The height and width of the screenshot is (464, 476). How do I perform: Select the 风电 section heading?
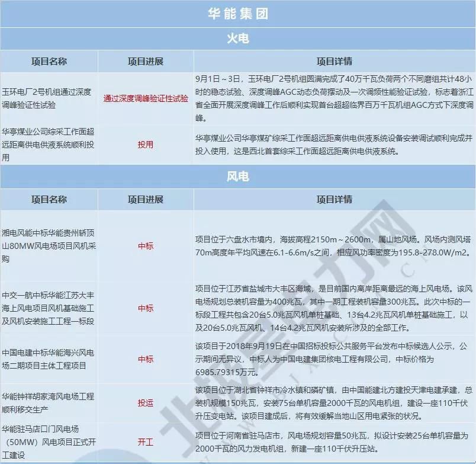[x=238, y=177]
